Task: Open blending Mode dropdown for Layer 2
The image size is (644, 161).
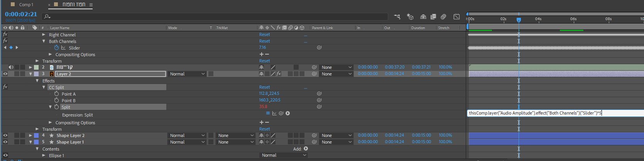Action: point(187,74)
